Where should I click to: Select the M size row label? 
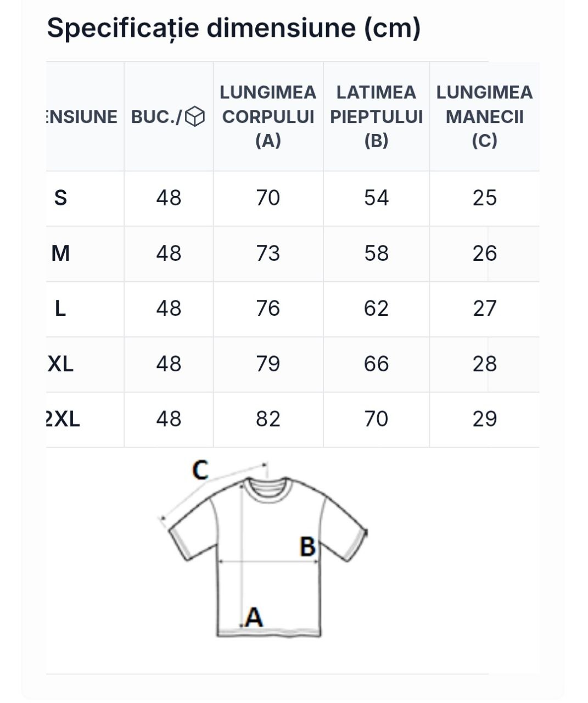coord(60,253)
